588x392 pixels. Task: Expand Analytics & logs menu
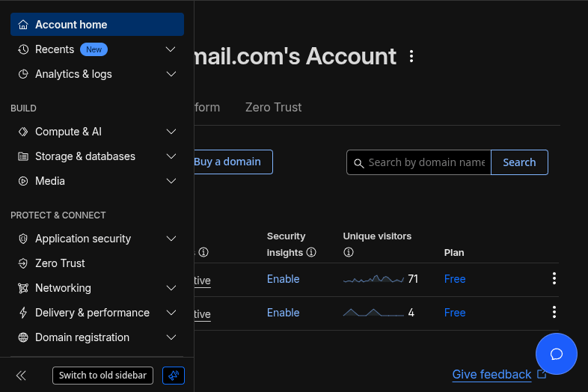171,74
